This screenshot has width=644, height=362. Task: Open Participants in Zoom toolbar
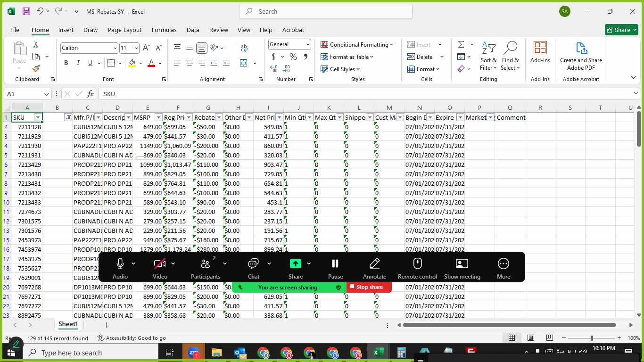pyautogui.click(x=205, y=268)
